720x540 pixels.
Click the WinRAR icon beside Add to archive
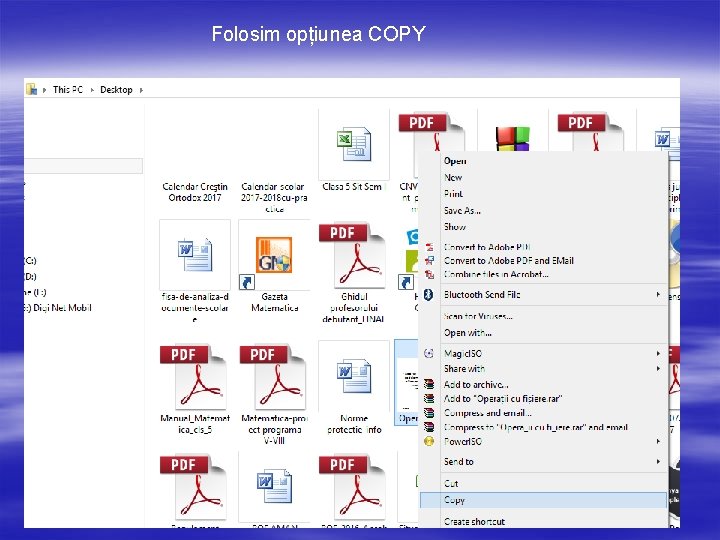point(429,384)
